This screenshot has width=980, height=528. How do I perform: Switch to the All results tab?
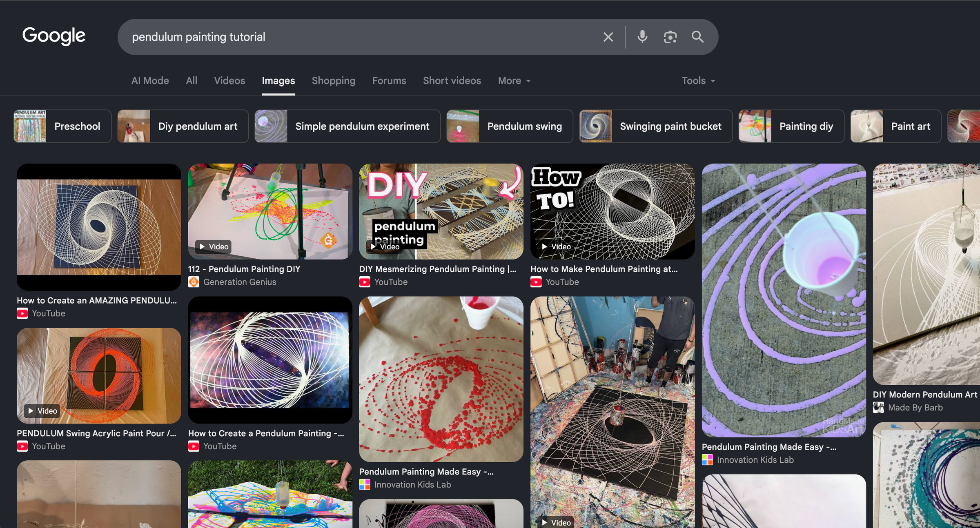(x=192, y=81)
